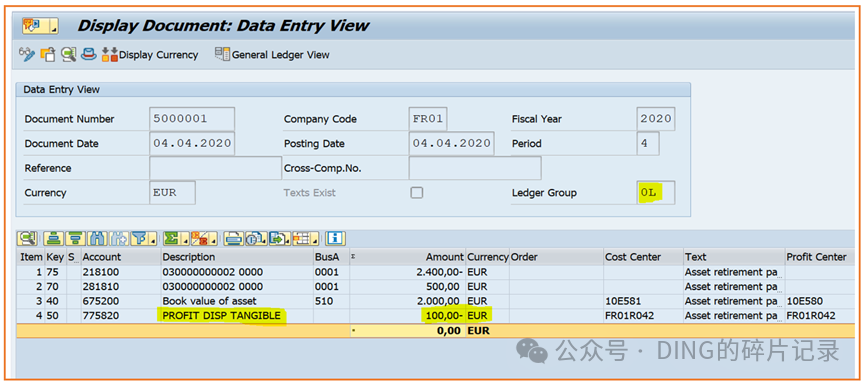The height and width of the screenshot is (385, 867).
Task: Toggle the Texts Exist checkbox
Action: click(x=416, y=192)
